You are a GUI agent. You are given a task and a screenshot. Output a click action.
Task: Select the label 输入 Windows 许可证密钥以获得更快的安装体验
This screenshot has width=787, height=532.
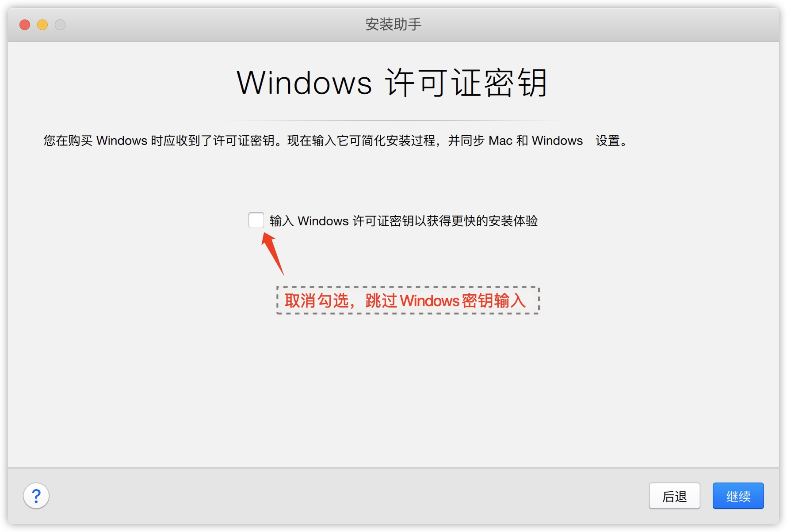tap(404, 220)
